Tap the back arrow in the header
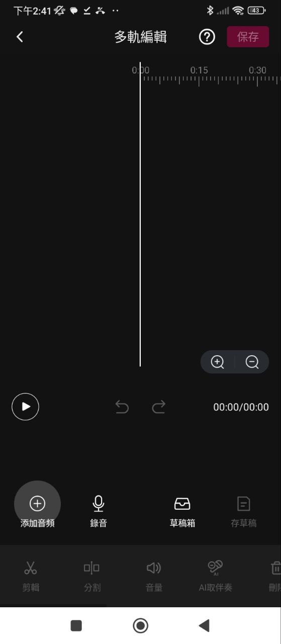This screenshot has width=281, height=644. [x=20, y=37]
